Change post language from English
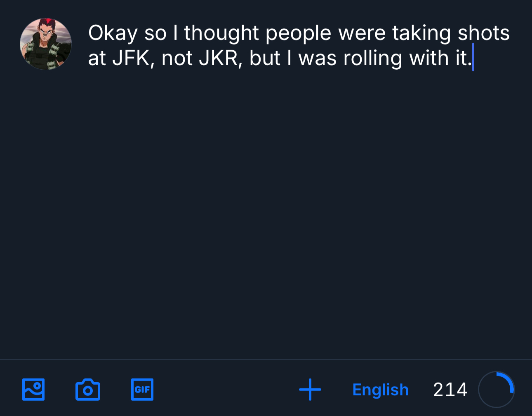This screenshot has width=532, height=416. (x=380, y=390)
